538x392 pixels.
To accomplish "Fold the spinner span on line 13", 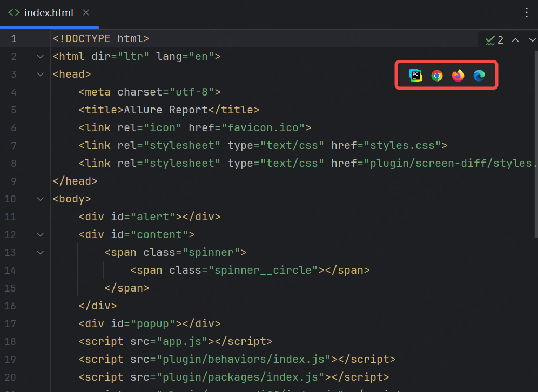I will pyautogui.click(x=40, y=253).
